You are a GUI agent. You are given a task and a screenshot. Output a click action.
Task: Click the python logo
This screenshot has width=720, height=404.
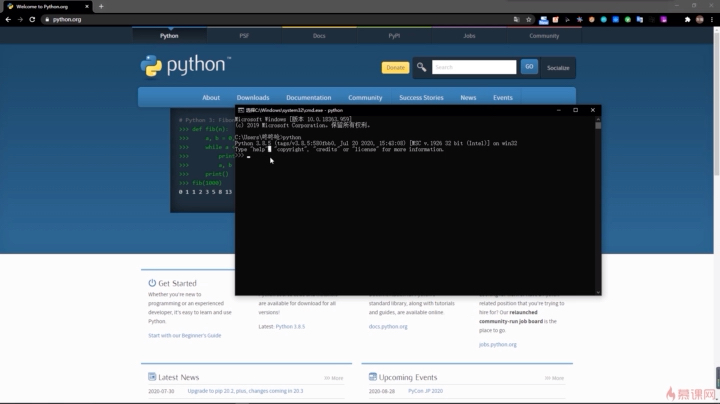[x=186, y=66]
